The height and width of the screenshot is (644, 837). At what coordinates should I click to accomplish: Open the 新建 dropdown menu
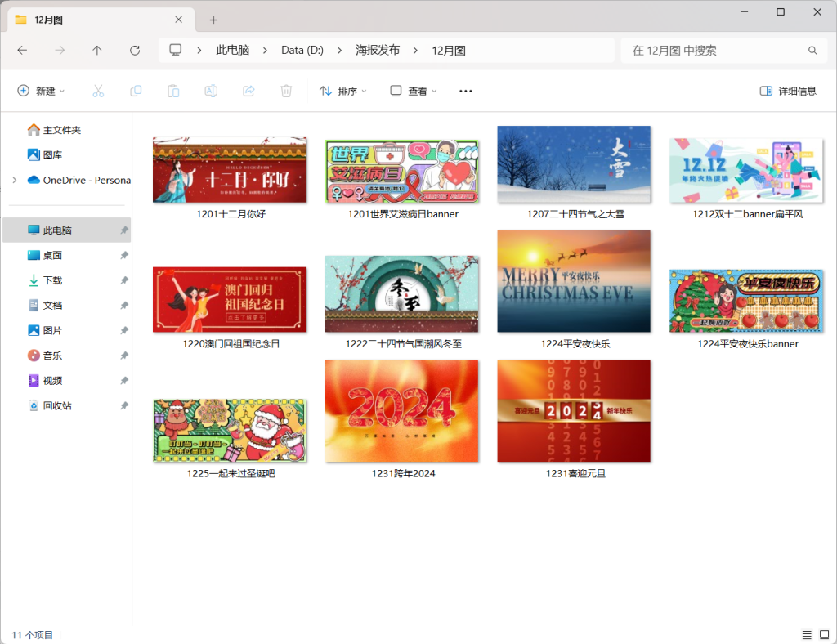point(41,91)
